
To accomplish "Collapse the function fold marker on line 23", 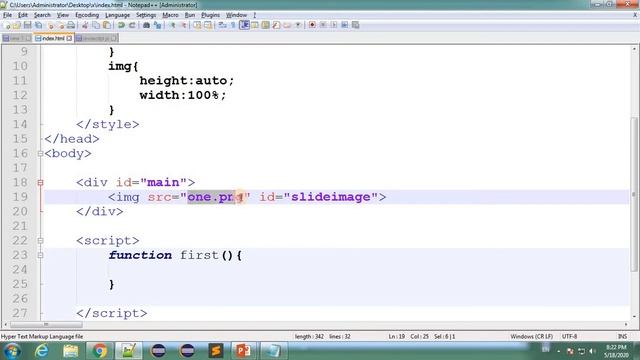I will point(40,255).
